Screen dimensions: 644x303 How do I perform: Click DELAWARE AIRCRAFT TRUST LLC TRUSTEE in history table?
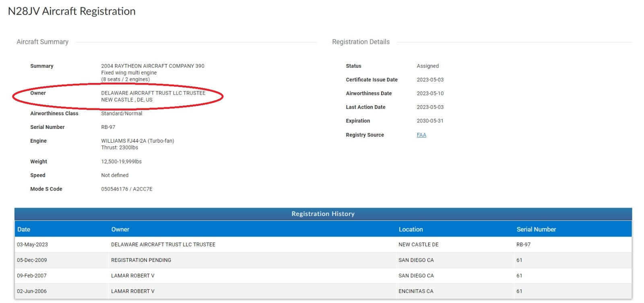pyautogui.click(x=163, y=245)
